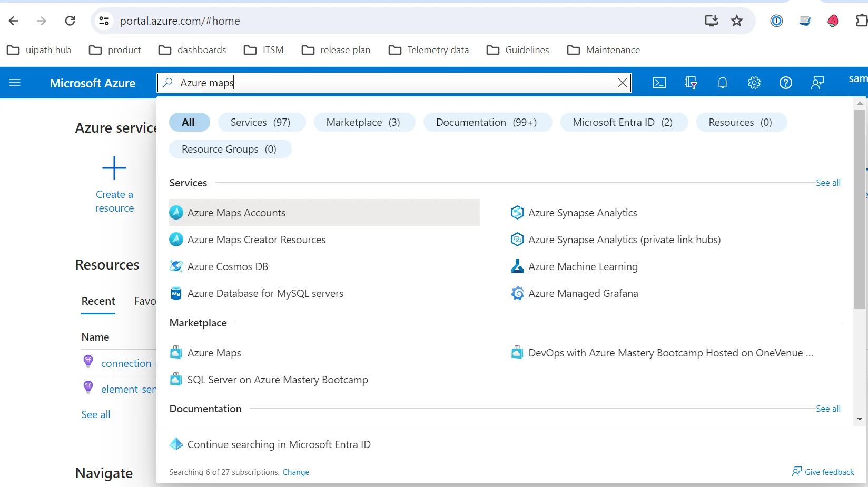
Task: Bookmark this page with star icon
Action: (737, 21)
